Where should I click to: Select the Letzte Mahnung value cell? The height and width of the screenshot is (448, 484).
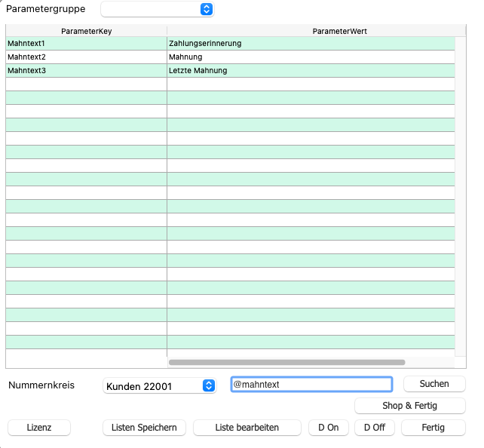pos(311,71)
